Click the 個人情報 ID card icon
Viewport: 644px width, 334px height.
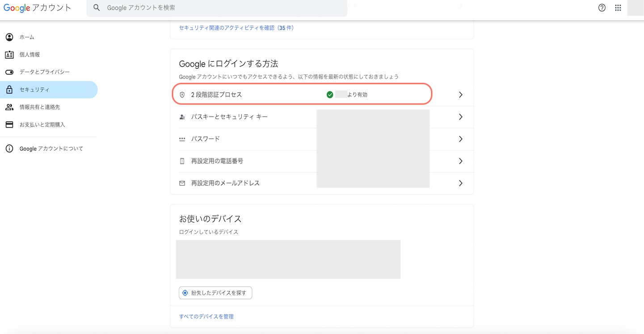[9, 54]
